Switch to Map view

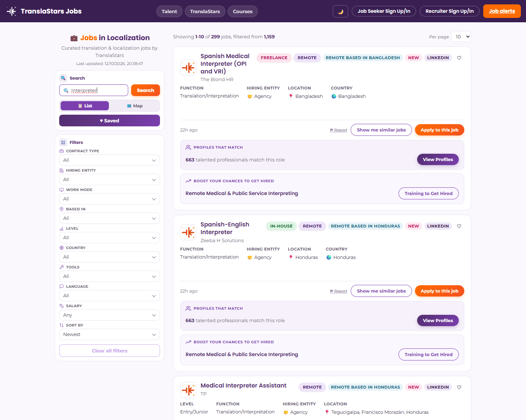(x=134, y=106)
